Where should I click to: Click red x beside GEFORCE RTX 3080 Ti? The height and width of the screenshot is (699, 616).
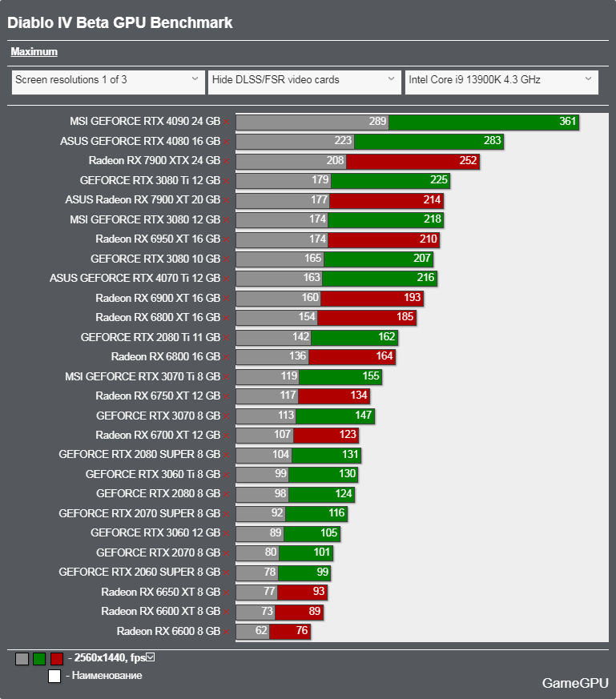(227, 180)
